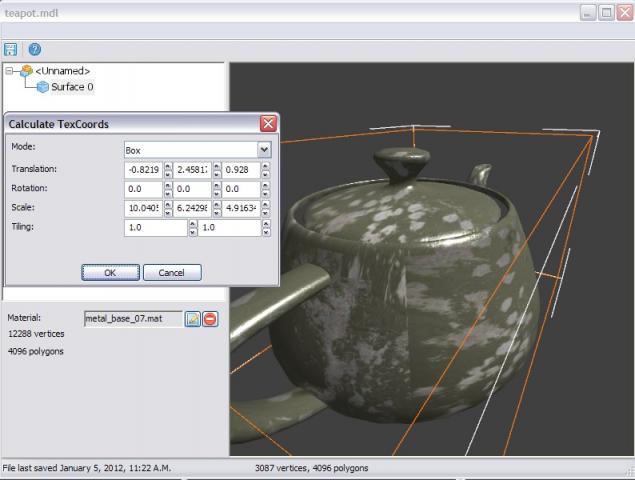Collapse the <Unnamed> tree node
The height and width of the screenshot is (480, 635).
pos(10,71)
